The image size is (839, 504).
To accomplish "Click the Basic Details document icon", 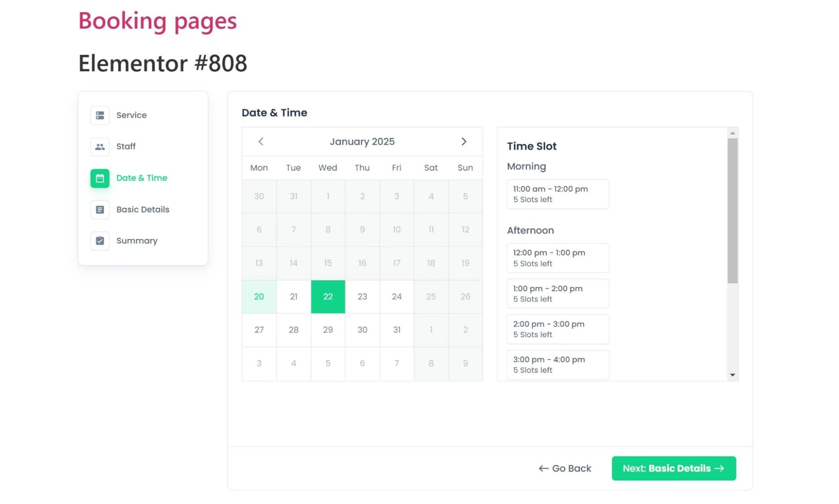I will pyautogui.click(x=100, y=210).
